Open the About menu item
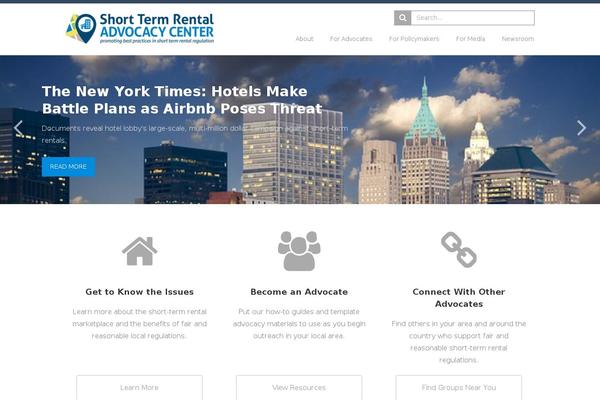This screenshot has width=600, height=400. coord(304,39)
